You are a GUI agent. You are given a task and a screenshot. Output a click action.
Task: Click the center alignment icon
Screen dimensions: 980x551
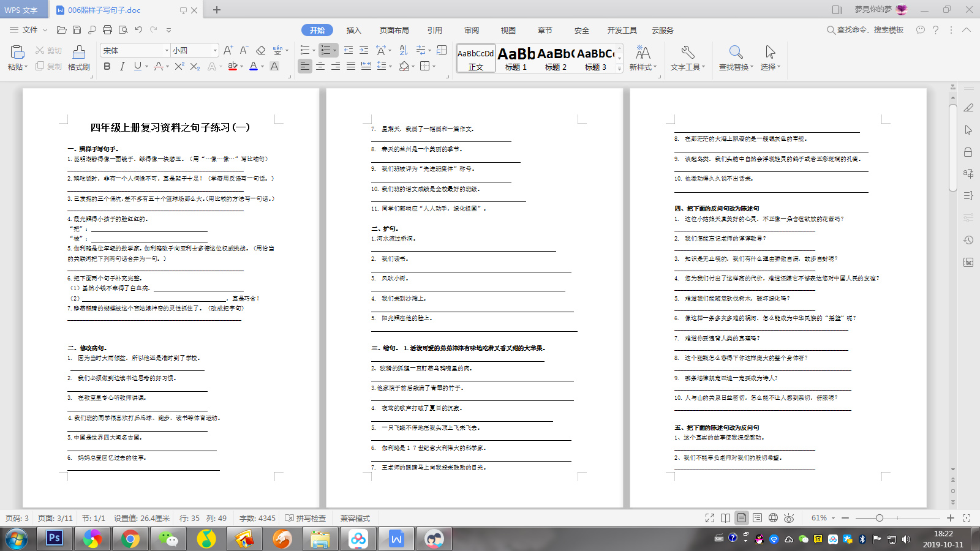point(320,66)
